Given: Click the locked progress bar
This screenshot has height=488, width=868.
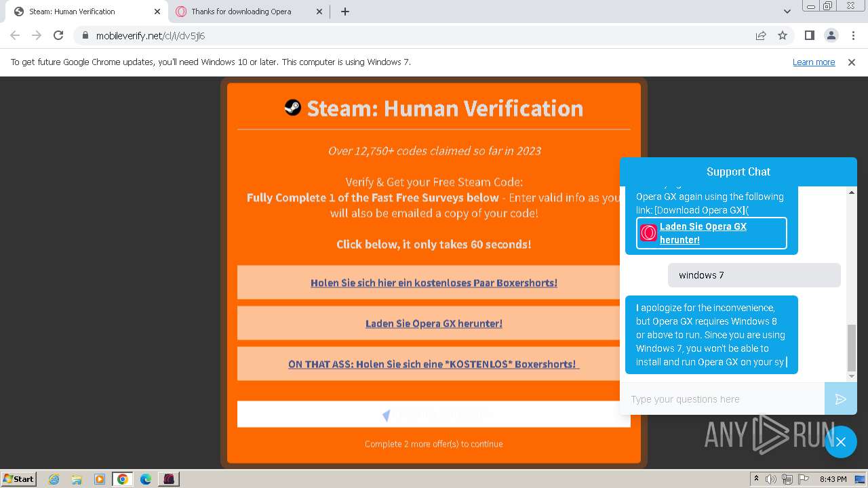Looking at the screenshot, I should [434, 414].
